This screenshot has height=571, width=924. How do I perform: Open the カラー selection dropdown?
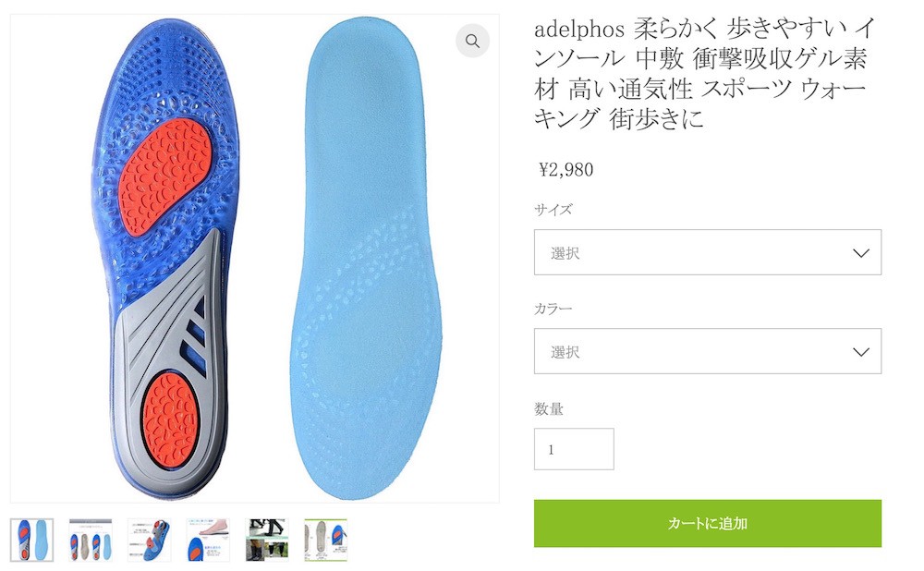(708, 351)
